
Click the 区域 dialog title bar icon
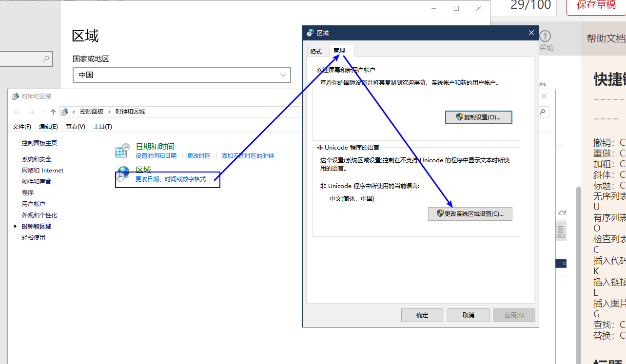[310, 33]
